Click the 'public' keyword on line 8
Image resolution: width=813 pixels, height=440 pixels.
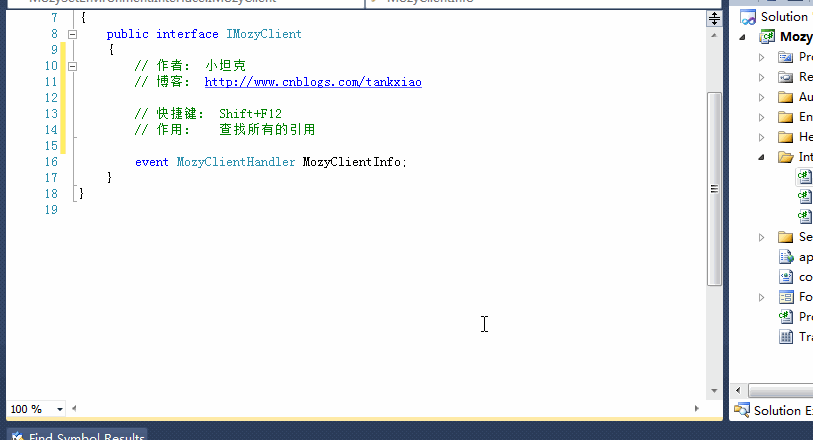(x=128, y=34)
